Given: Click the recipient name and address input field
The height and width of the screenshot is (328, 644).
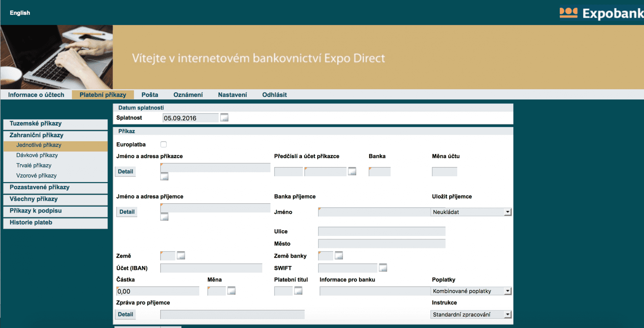Looking at the screenshot, I should coord(215,208).
